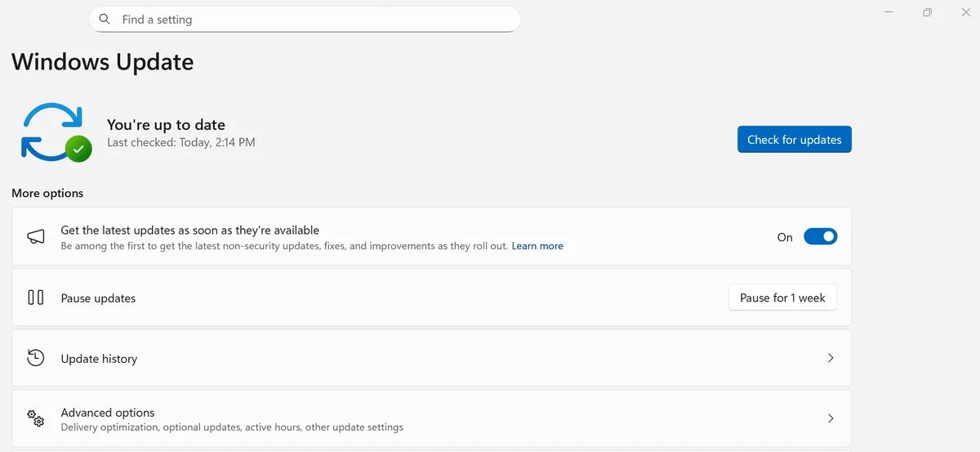Click the 'You're up to date' status text
Screen dimensions: 980x452
click(166, 125)
